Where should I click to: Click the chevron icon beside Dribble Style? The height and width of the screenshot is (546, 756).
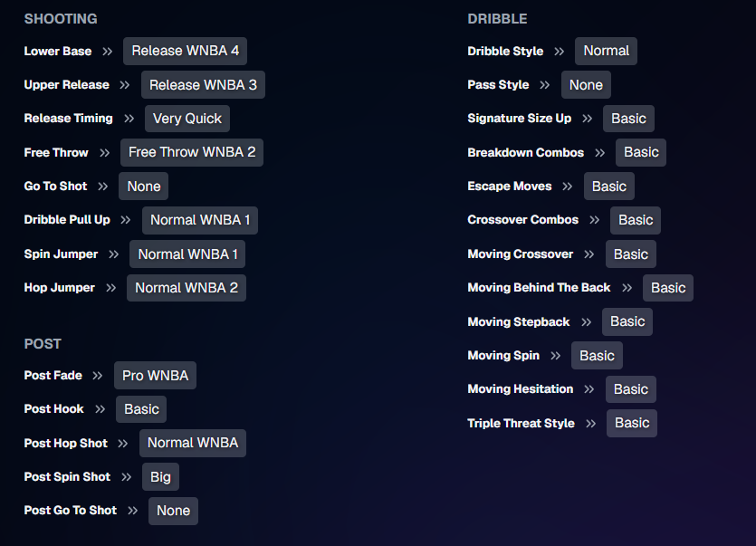[x=560, y=52]
